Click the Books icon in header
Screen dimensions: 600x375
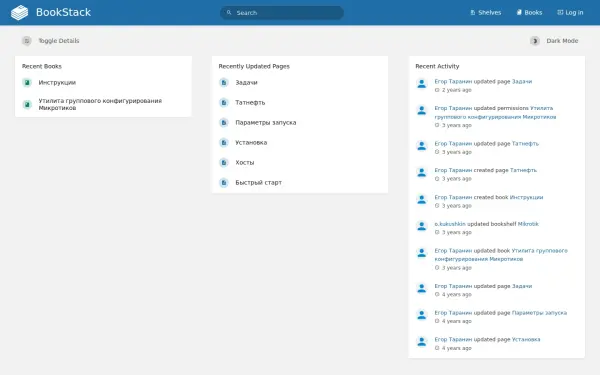519,13
